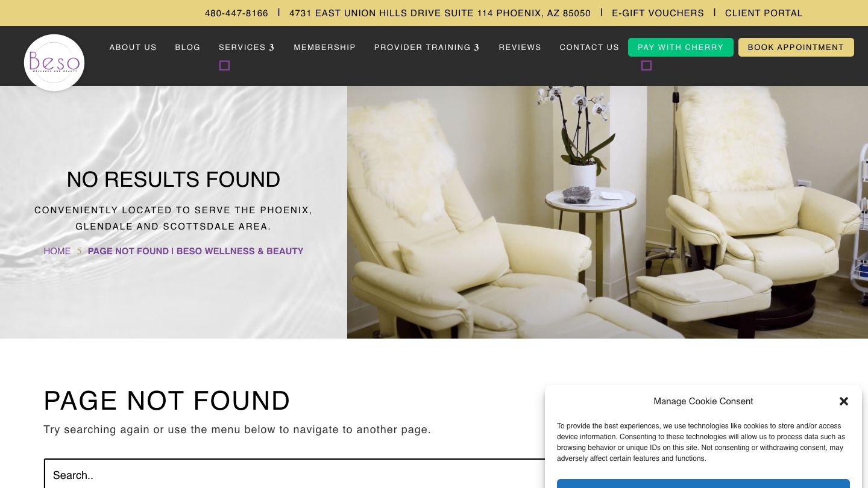Open the address link for Union Hills Drive
This screenshot has height=488, width=868.
[440, 13]
